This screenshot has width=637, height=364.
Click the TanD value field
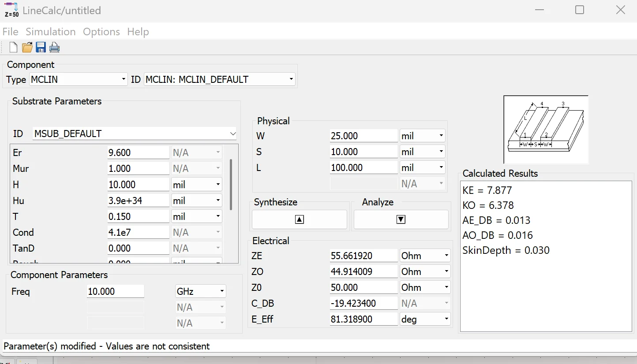pyautogui.click(x=138, y=248)
